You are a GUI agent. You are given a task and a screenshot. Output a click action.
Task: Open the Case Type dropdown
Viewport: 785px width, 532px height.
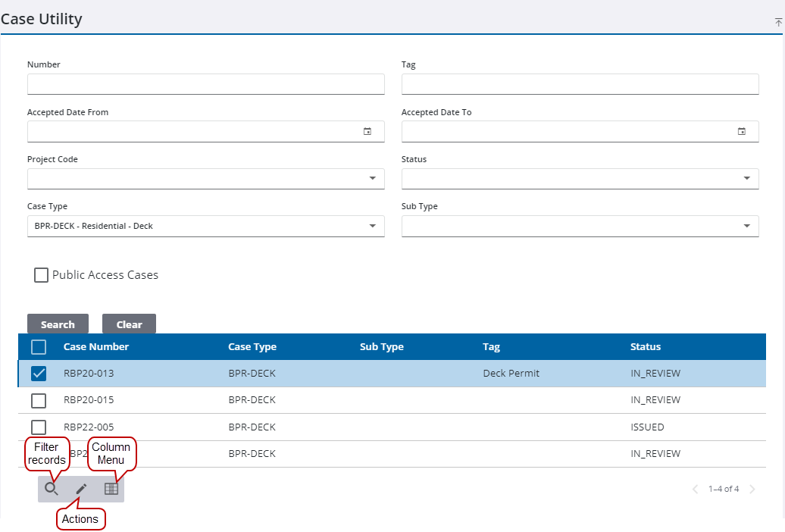(x=372, y=225)
